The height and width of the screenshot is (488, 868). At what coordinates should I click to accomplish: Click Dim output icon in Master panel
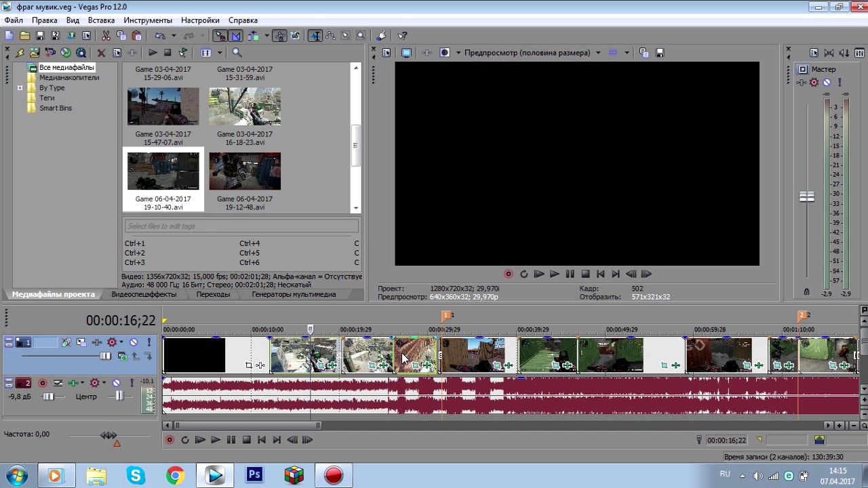(844, 52)
